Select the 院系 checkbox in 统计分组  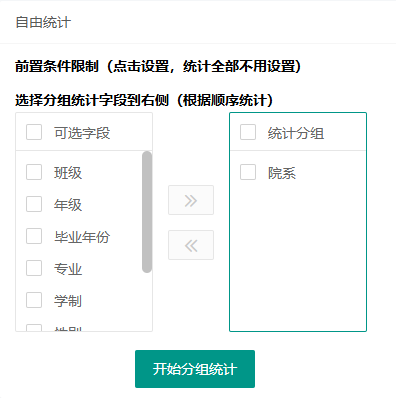click(248, 172)
